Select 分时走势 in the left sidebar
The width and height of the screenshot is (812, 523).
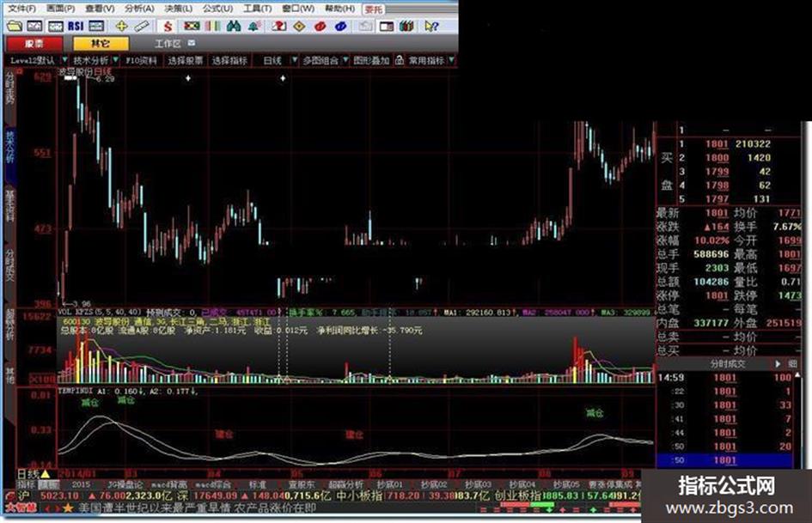click(9, 88)
